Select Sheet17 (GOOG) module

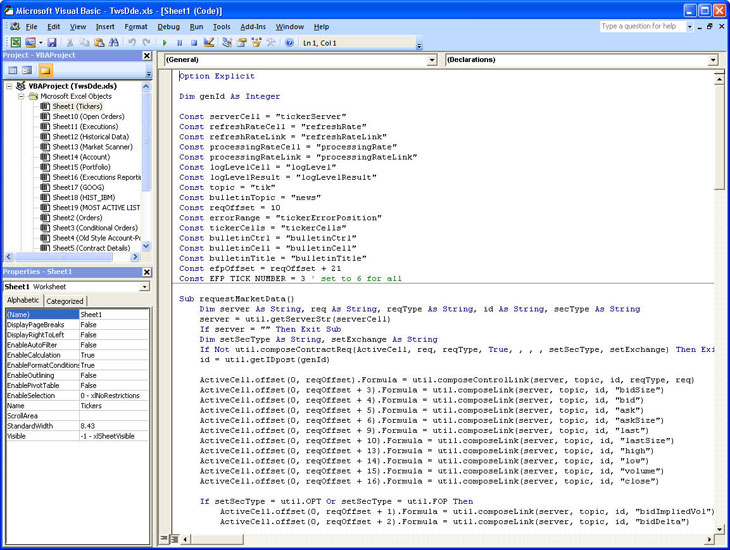click(78, 188)
